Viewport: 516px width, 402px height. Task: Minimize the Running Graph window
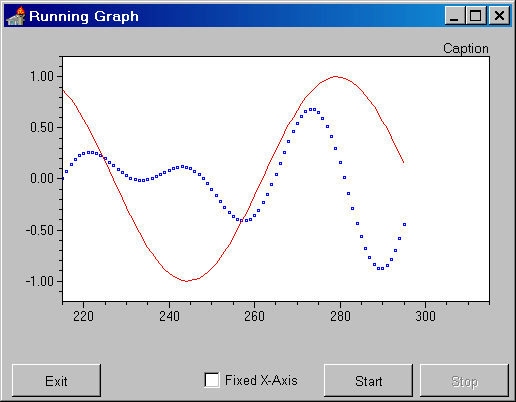point(455,16)
